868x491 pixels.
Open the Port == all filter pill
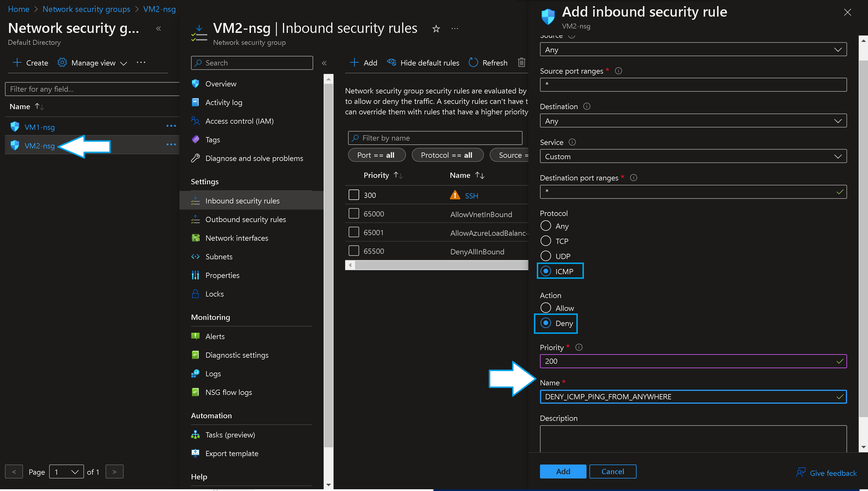(376, 155)
